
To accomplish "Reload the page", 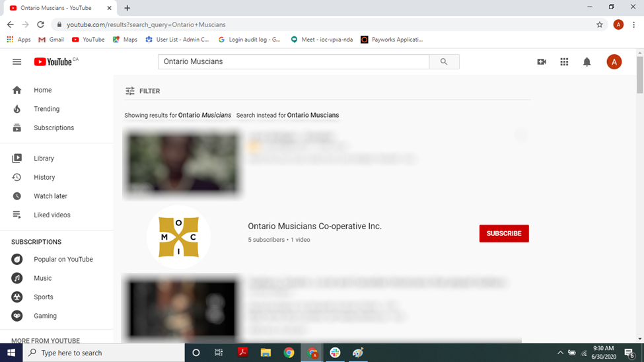I will pos(40,24).
